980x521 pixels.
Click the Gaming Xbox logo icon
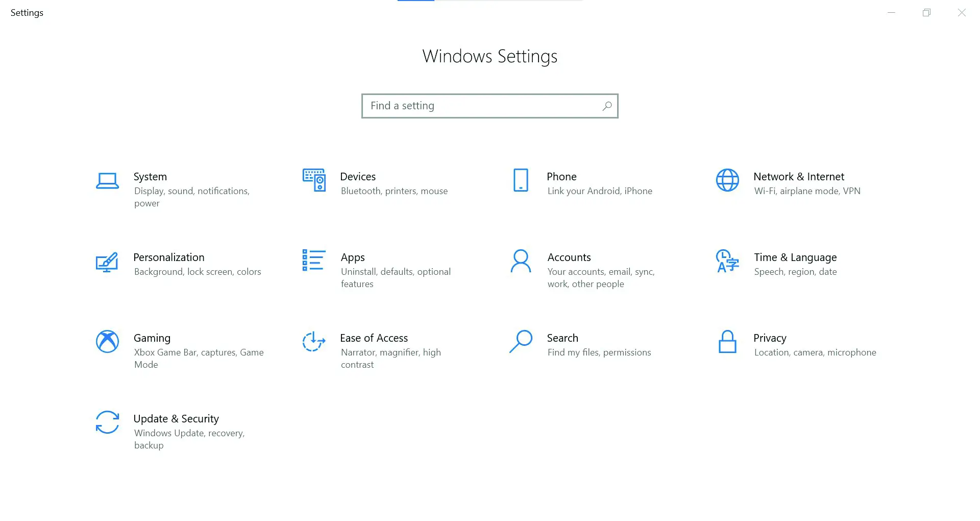pyautogui.click(x=107, y=341)
